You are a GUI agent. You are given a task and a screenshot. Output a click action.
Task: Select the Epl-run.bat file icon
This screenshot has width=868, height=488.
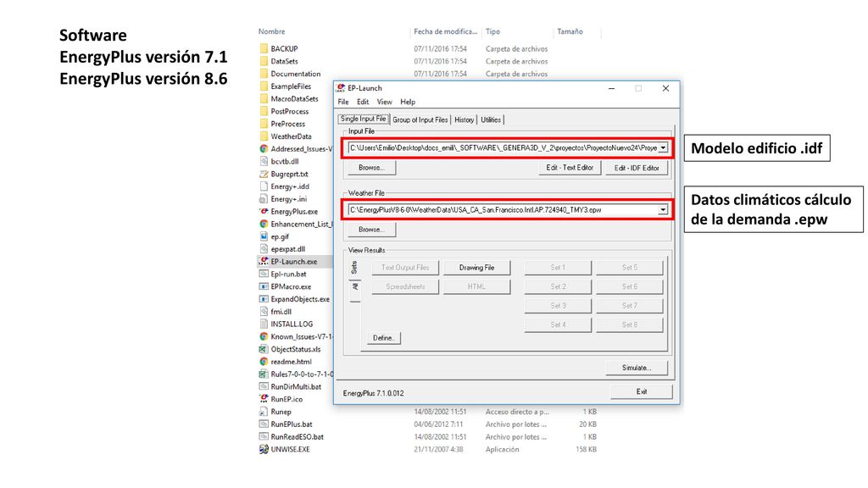264,274
